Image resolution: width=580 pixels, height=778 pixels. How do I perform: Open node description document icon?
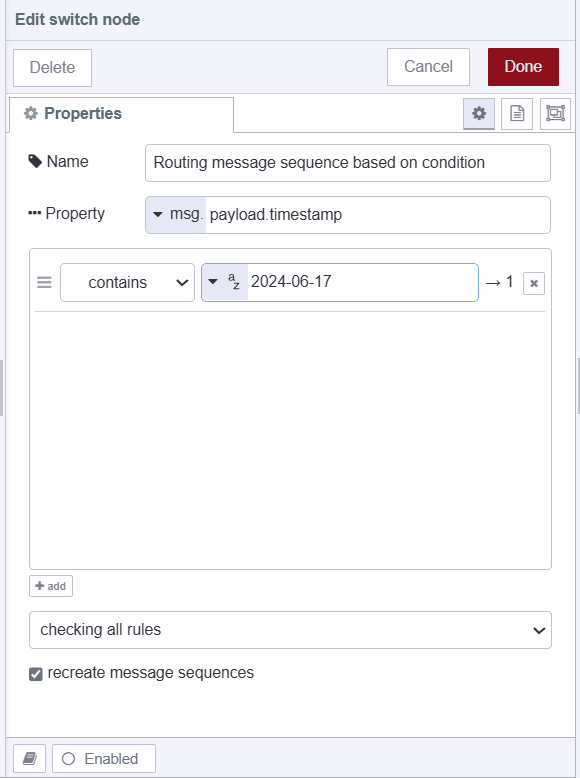point(517,114)
